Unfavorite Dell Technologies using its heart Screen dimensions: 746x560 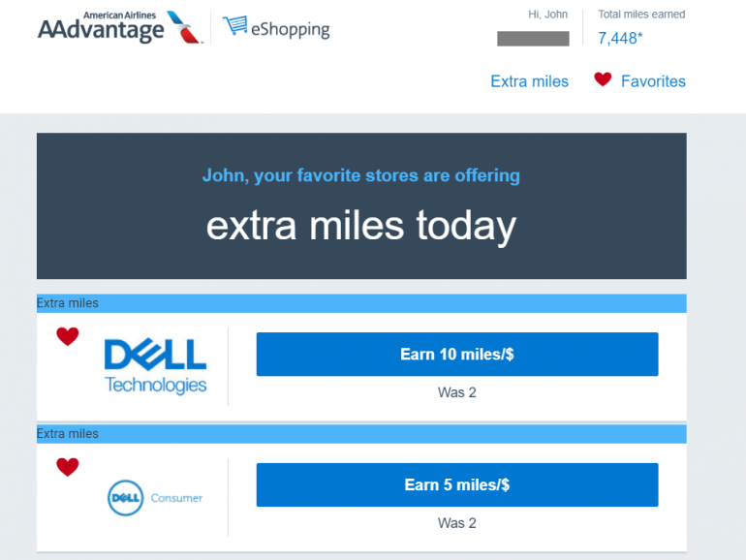pos(67,337)
